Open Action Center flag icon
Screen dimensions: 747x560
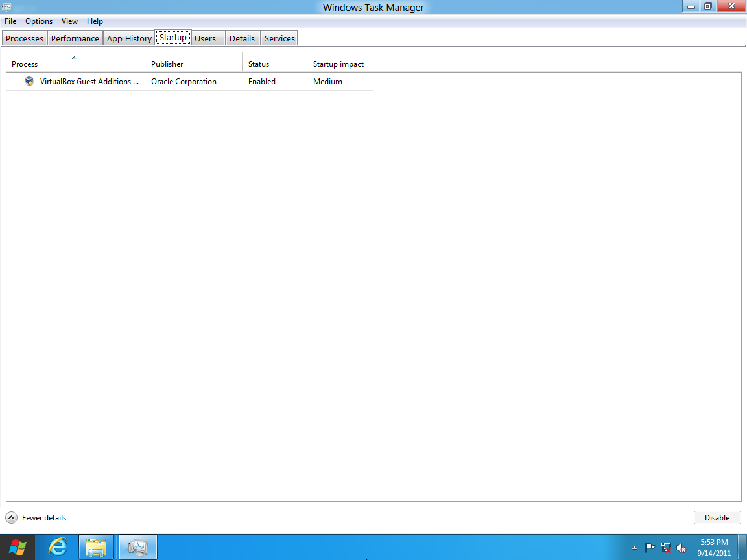(x=650, y=548)
